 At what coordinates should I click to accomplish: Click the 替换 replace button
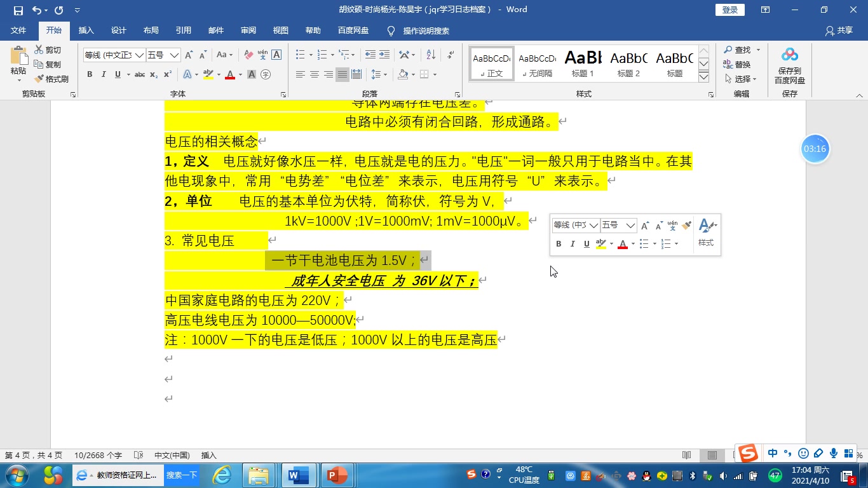click(737, 64)
